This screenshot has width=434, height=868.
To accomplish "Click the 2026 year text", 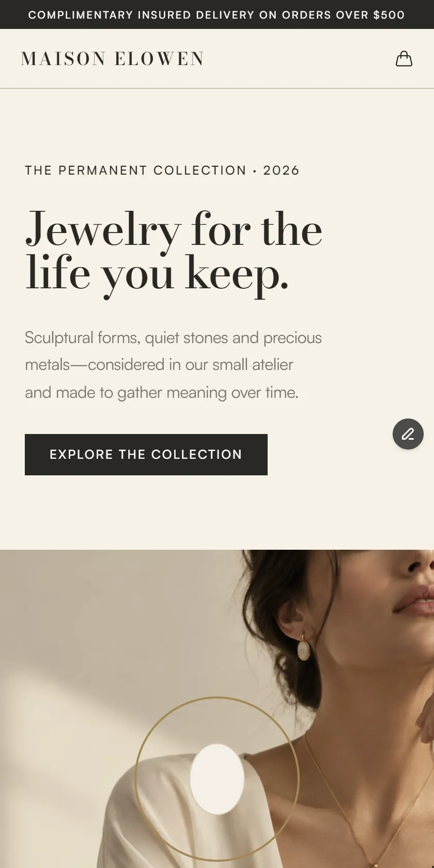I will click(x=281, y=171).
